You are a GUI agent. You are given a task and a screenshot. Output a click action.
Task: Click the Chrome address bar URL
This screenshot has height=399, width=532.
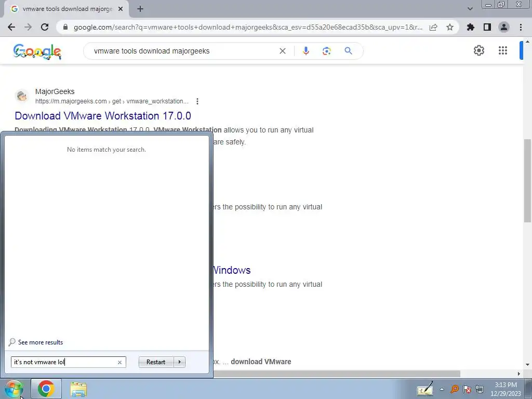coord(248,27)
